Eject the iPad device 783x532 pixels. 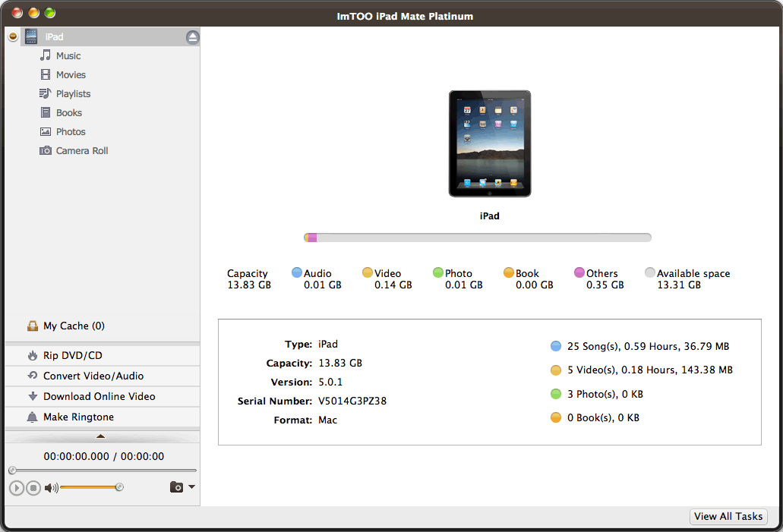pos(192,37)
